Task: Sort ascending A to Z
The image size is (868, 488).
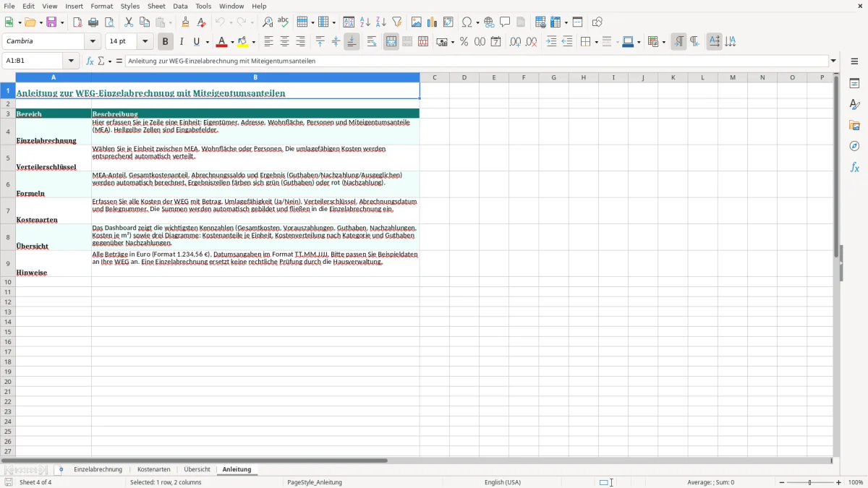Action: coord(365,22)
